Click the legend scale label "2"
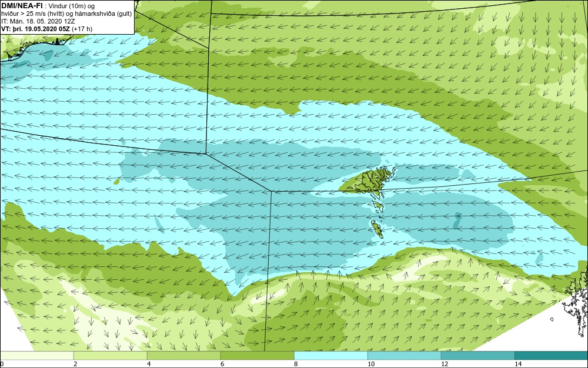This screenshot has width=588, height=368. [x=75, y=364]
